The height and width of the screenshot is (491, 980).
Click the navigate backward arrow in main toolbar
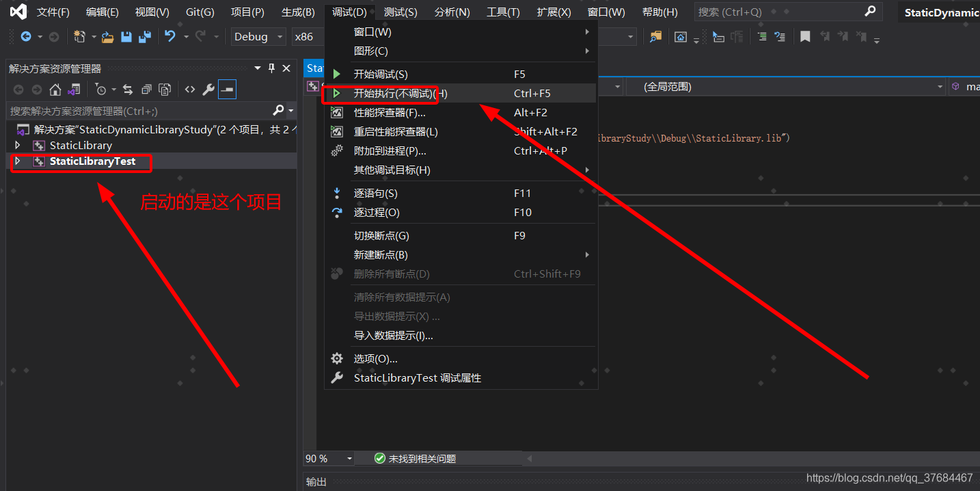[x=26, y=37]
